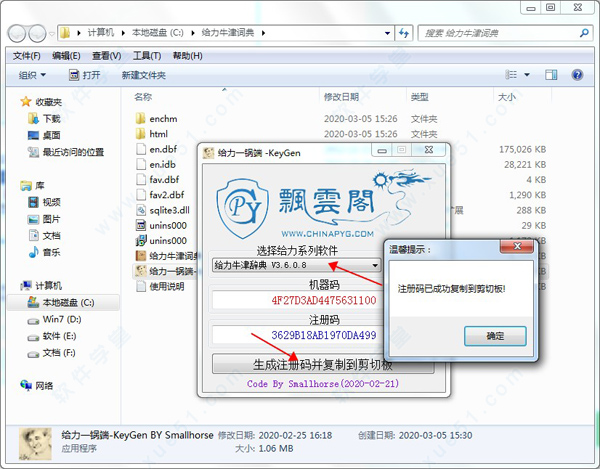
Task: Open the 编辑(E) menu
Action: 66,56
